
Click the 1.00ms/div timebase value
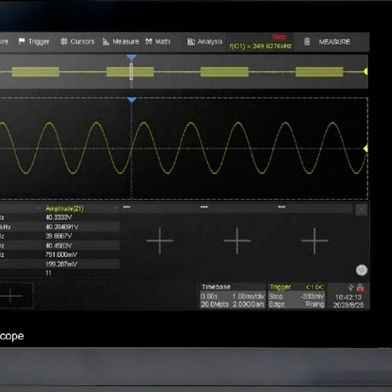(248, 296)
